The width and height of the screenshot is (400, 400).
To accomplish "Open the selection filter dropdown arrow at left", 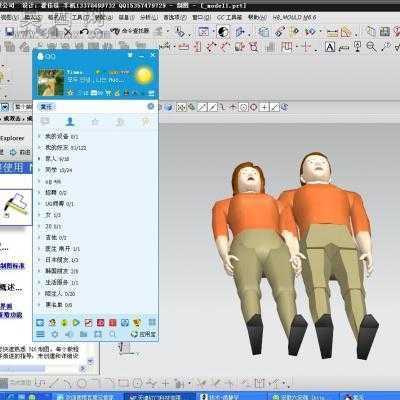I will 5,107.
